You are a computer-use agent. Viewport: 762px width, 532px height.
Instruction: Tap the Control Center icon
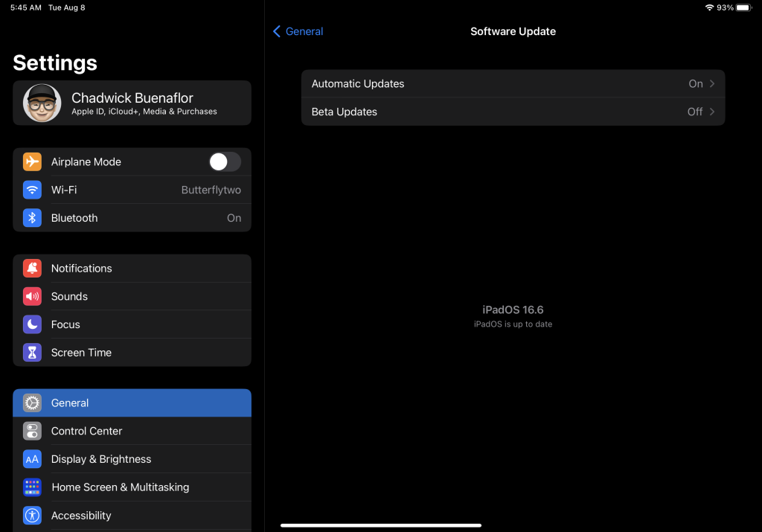point(32,431)
